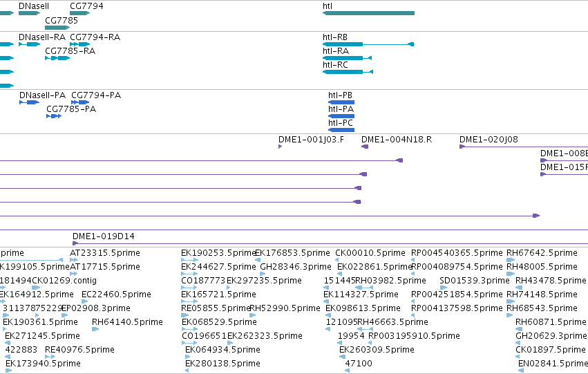Image resolution: width=588 pixels, height=374 pixels.
Task: Select the htl-RC transcript feature
Action: 348,72
